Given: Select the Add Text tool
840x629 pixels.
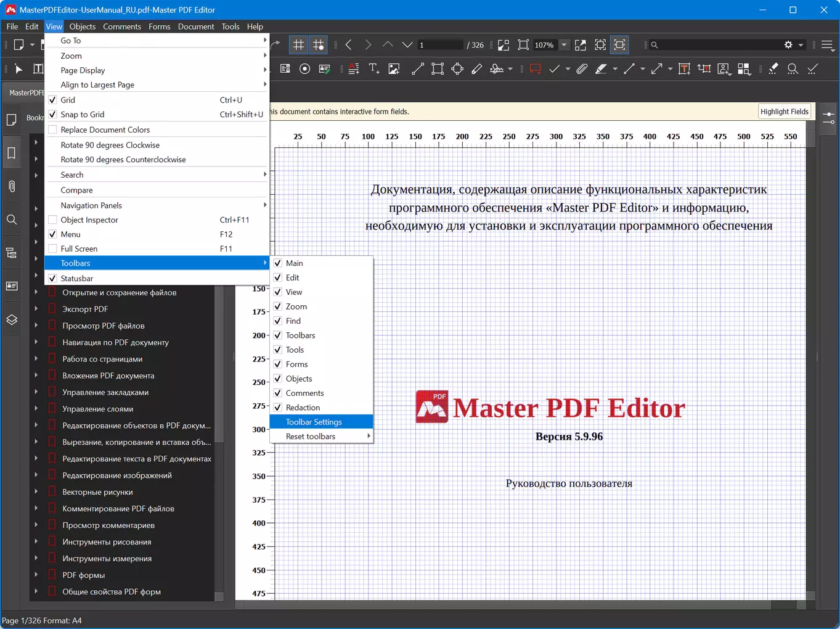Looking at the screenshot, I should pyautogui.click(x=373, y=69).
